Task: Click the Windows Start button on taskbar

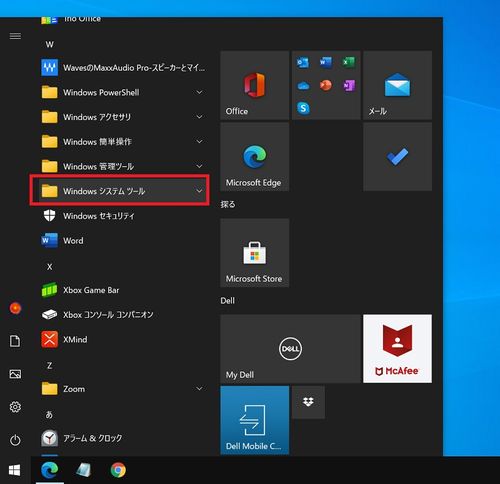Action: [x=15, y=470]
